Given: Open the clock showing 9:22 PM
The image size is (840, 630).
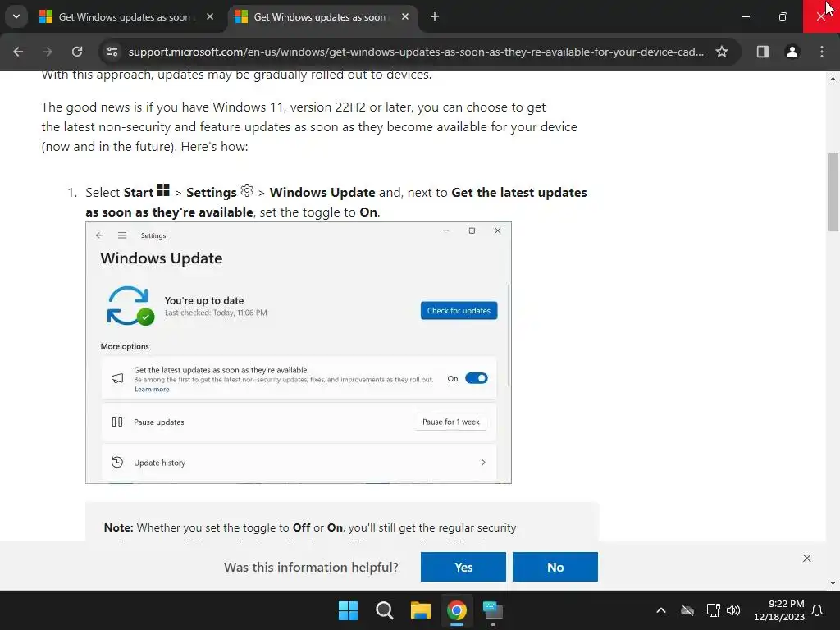Looking at the screenshot, I should pyautogui.click(x=779, y=610).
